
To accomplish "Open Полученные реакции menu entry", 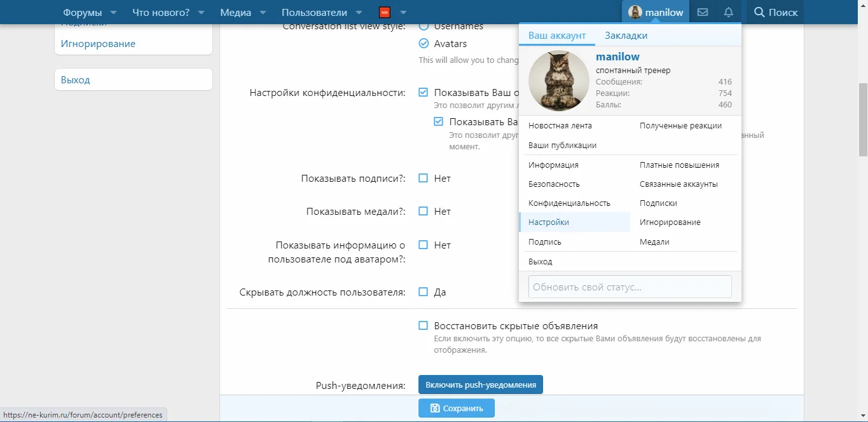I will [x=680, y=126].
